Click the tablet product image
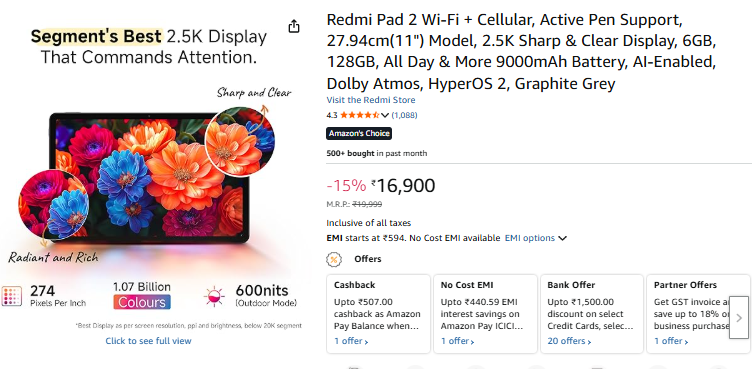Screen dimensions: 755x369 [x=149, y=178]
